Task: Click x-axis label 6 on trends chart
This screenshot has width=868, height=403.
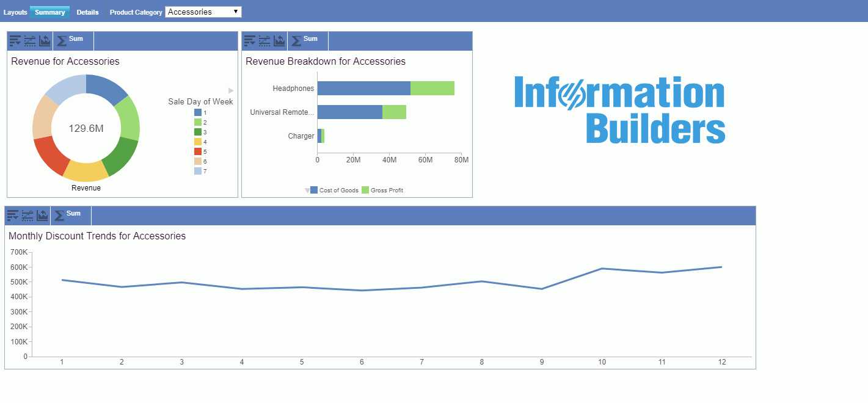Action: 362,362
